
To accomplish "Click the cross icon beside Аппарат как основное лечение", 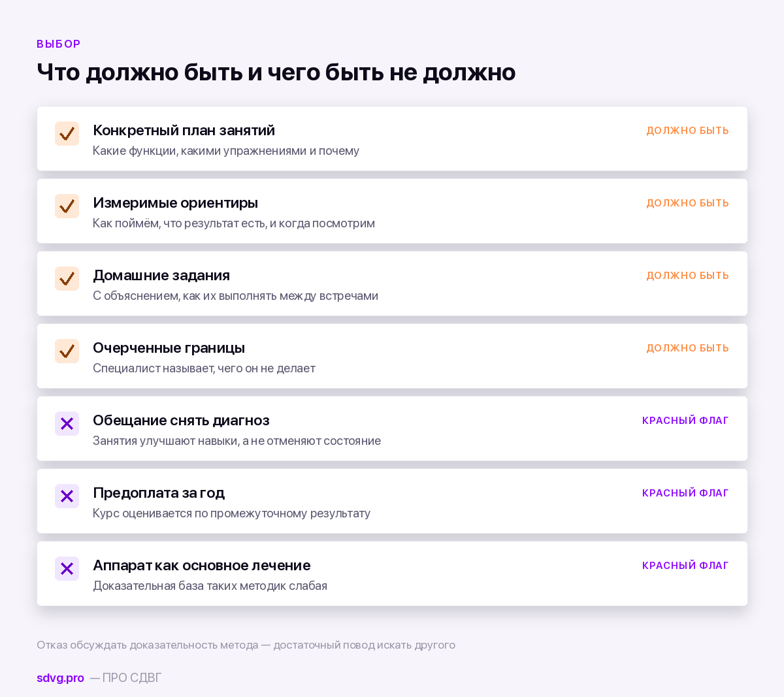I will tap(67, 569).
